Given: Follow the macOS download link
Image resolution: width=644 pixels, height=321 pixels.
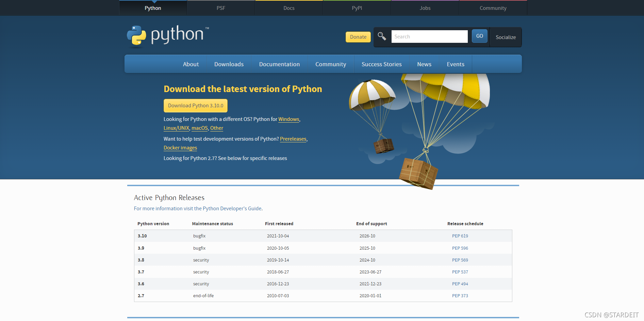Looking at the screenshot, I should (199, 128).
